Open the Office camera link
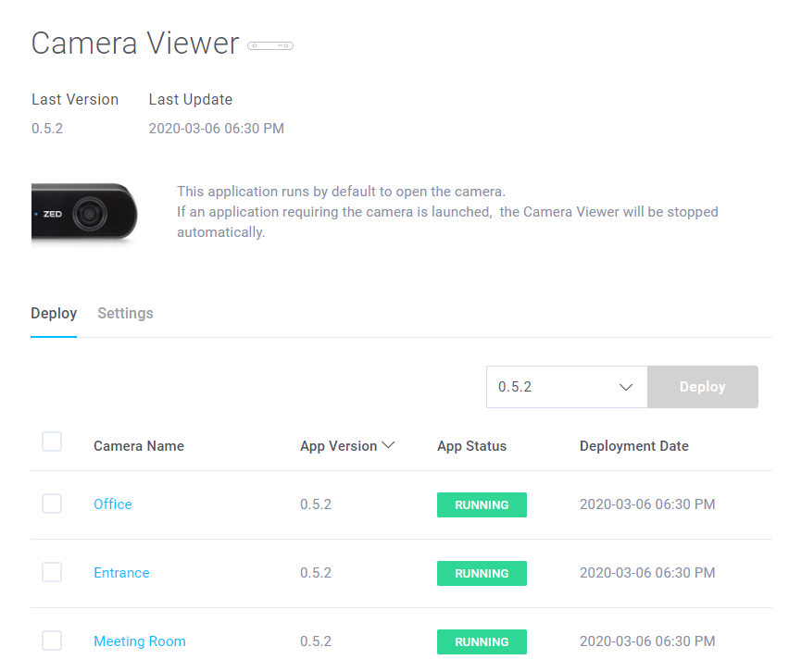This screenshot has height=672, width=789. [x=113, y=504]
